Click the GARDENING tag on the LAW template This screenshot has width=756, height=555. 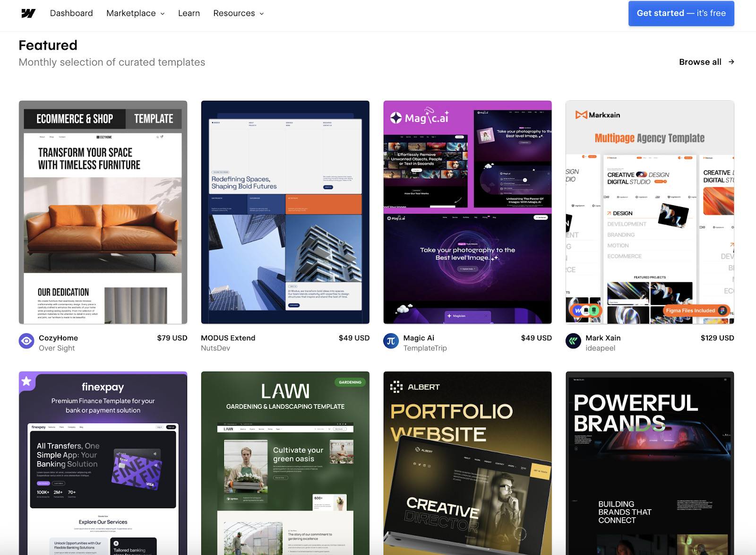pyautogui.click(x=350, y=382)
